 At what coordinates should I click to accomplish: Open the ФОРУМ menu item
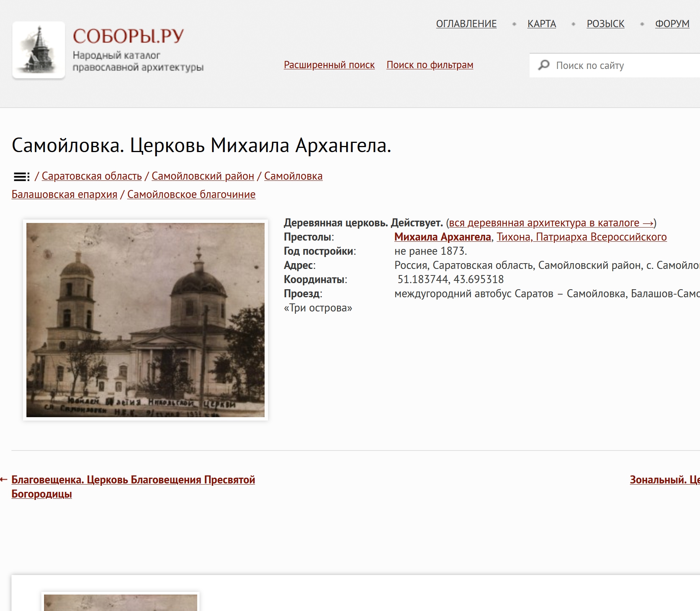(672, 24)
